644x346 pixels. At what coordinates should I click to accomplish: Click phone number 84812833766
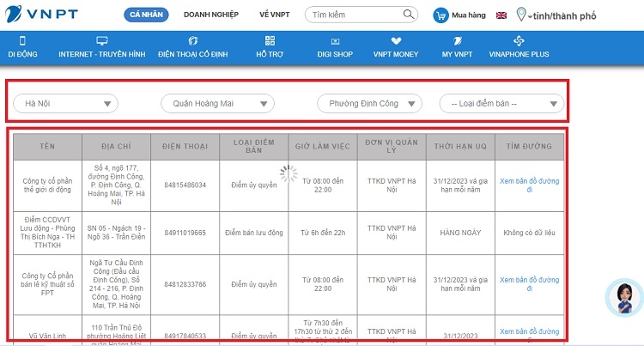click(x=185, y=284)
